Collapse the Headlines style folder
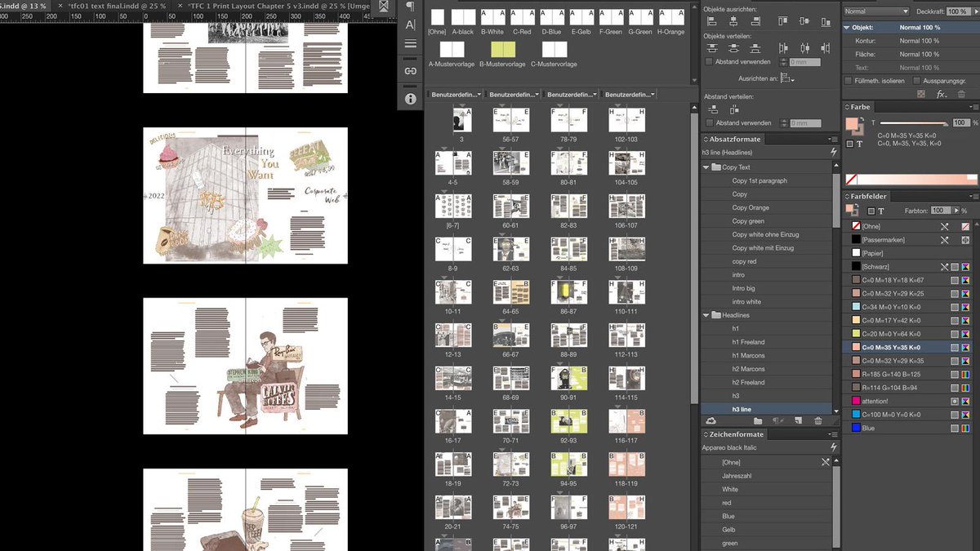The height and width of the screenshot is (551, 980). 706,315
